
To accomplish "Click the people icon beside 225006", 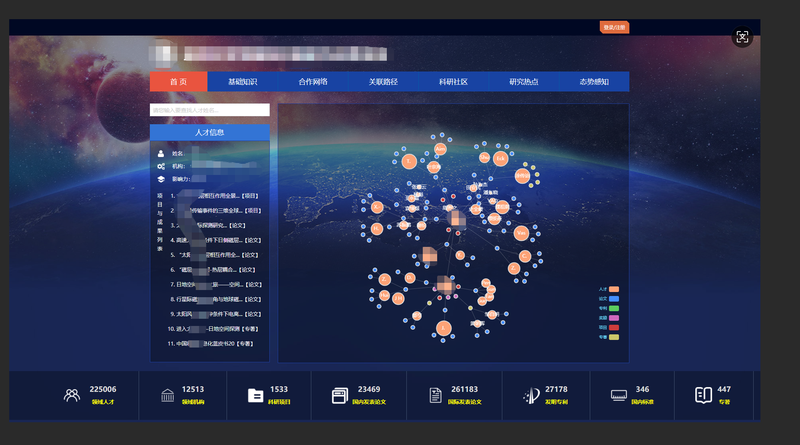I will point(72,395).
